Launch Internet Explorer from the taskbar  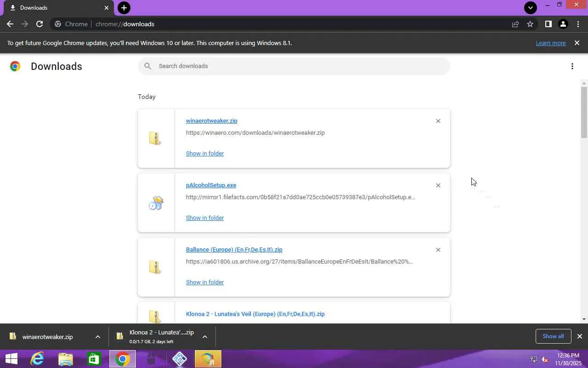point(37,359)
